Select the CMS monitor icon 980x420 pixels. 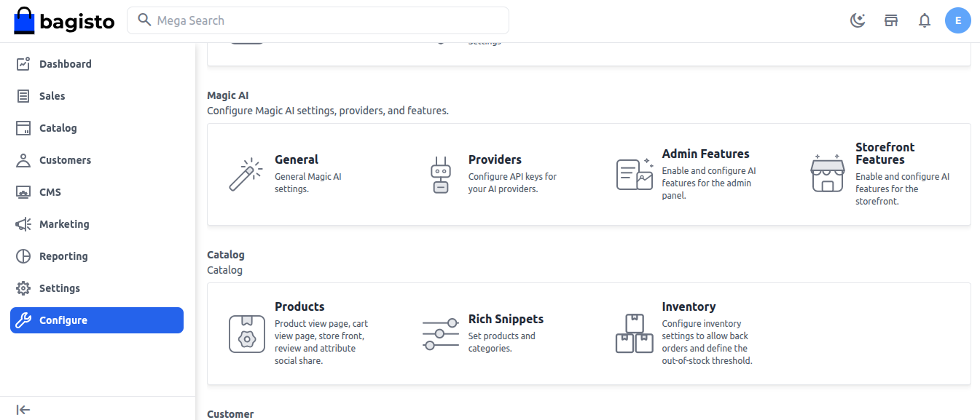click(x=23, y=192)
